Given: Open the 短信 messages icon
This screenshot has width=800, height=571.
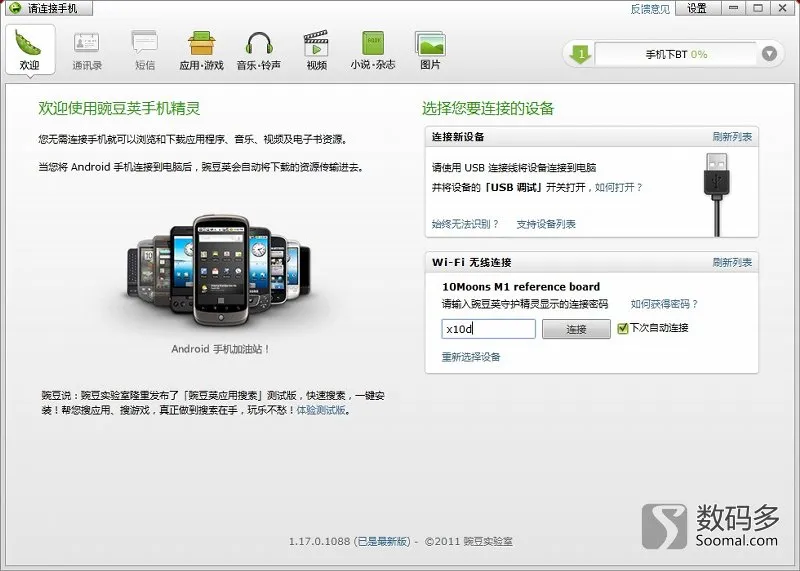Looking at the screenshot, I should (x=145, y=51).
